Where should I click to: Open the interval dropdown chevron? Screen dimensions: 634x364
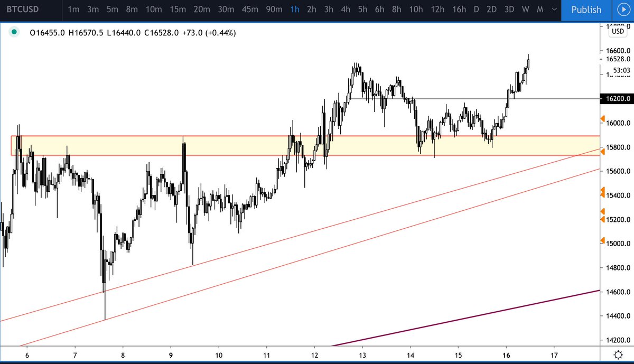tap(553, 10)
